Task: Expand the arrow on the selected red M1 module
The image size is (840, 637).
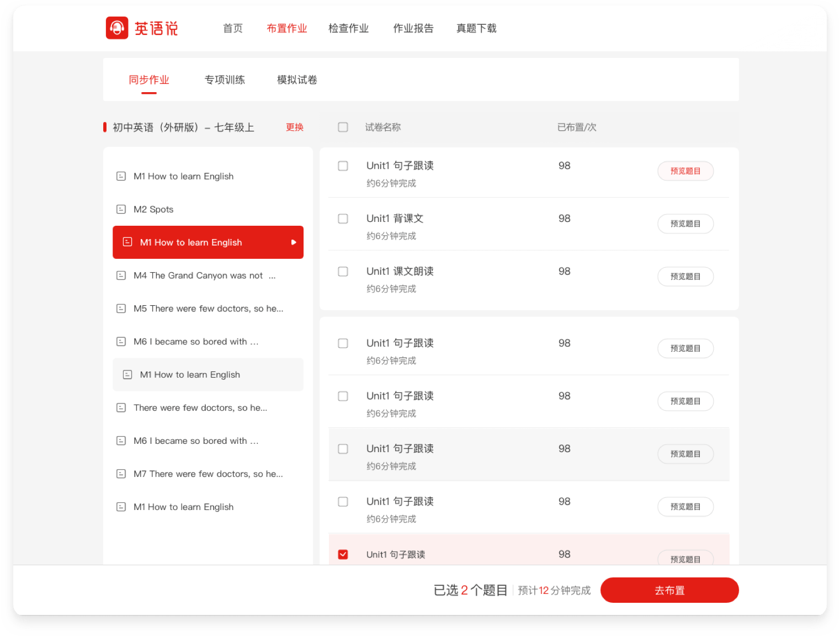Action: (x=294, y=242)
